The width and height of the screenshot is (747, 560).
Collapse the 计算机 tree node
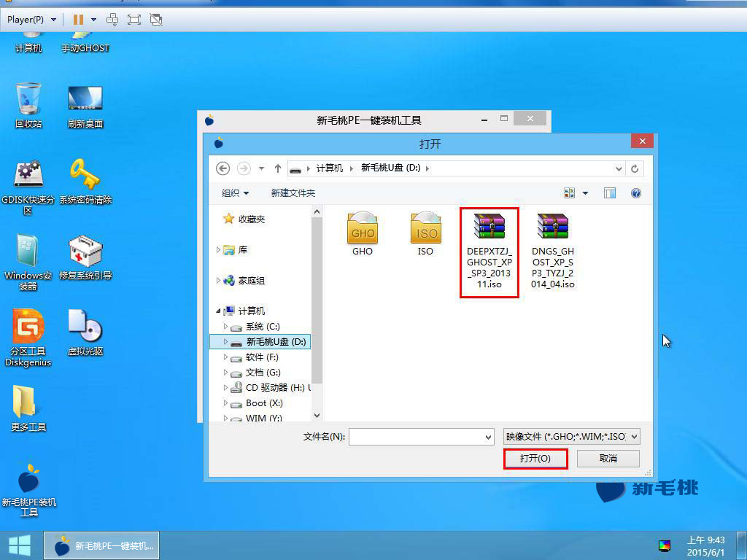click(218, 311)
